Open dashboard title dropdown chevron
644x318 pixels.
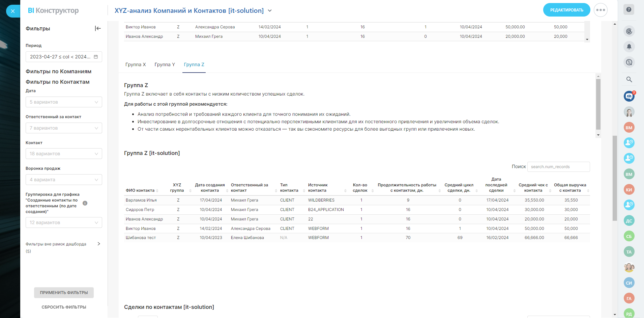[270, 11]
